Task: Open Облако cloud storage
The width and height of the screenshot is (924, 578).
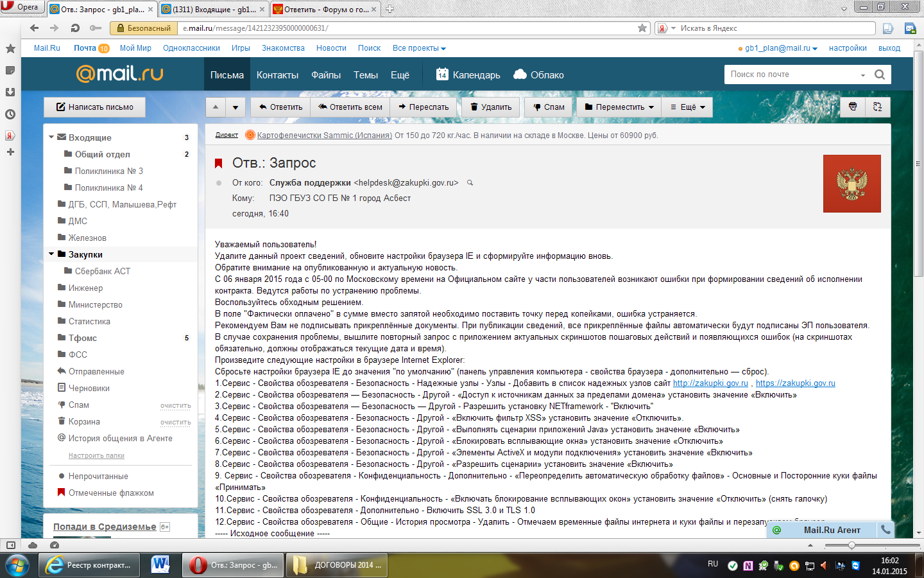Action: 538,74
